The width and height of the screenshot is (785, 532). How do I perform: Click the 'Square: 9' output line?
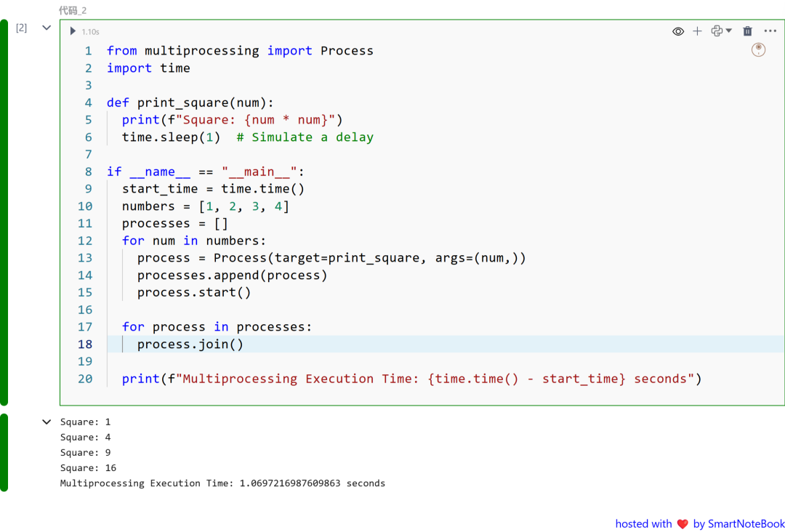[x=86, y=453]
